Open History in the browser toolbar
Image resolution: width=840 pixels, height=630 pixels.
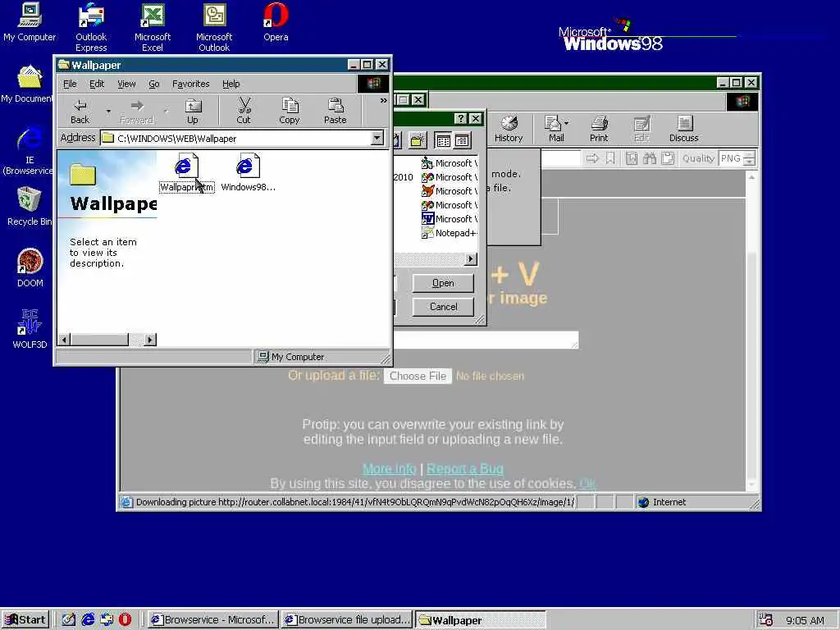pyautogui.click(x=509, y=129)
